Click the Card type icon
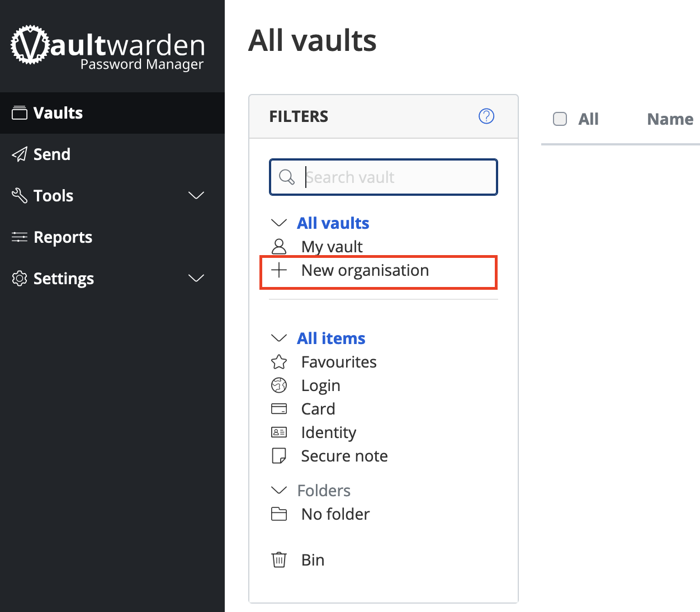Screen dimensions: 700x612 [279, 409]
